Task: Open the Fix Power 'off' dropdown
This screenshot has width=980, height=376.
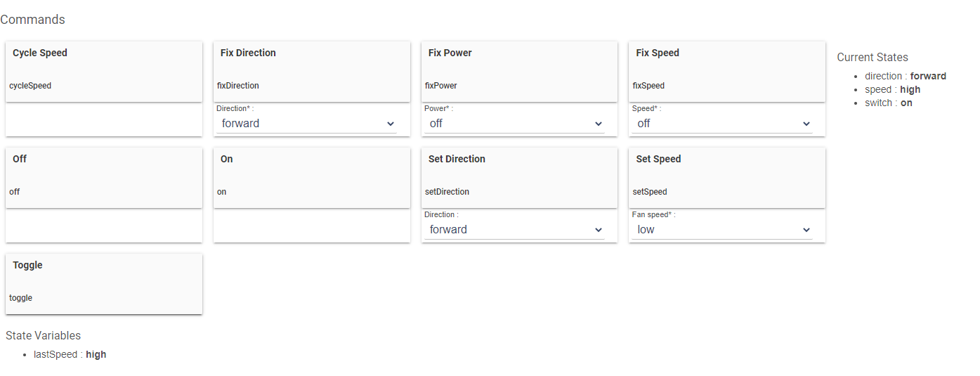Action: click(x=514, y=124)
